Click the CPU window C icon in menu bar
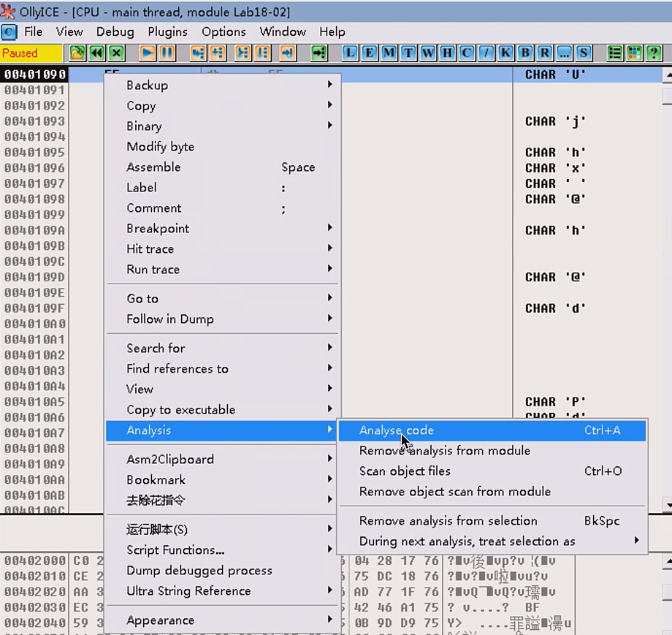Image resolution: width=672 pixels, height=635 pixels. pyautogui.click(x=9, y=31)
